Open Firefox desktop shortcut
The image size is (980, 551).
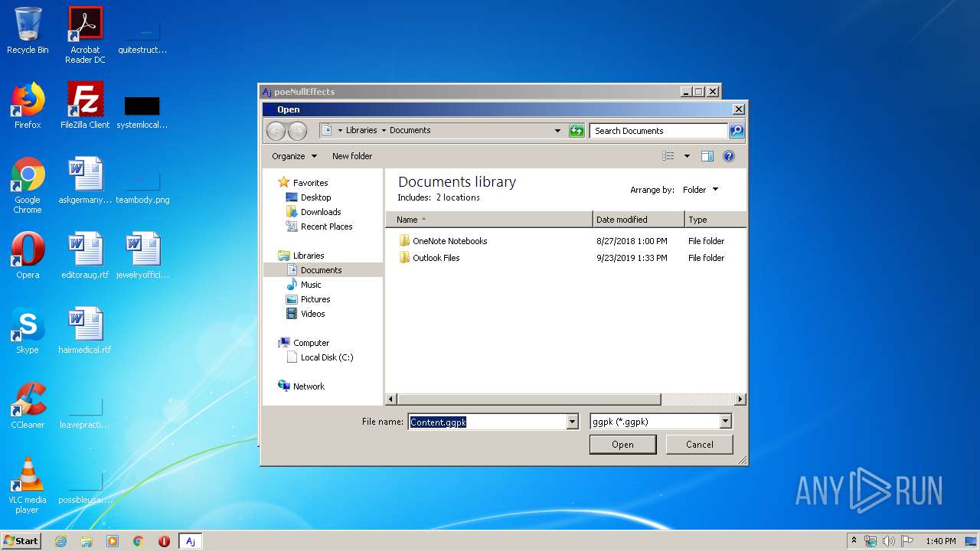(x=28, y=106)
